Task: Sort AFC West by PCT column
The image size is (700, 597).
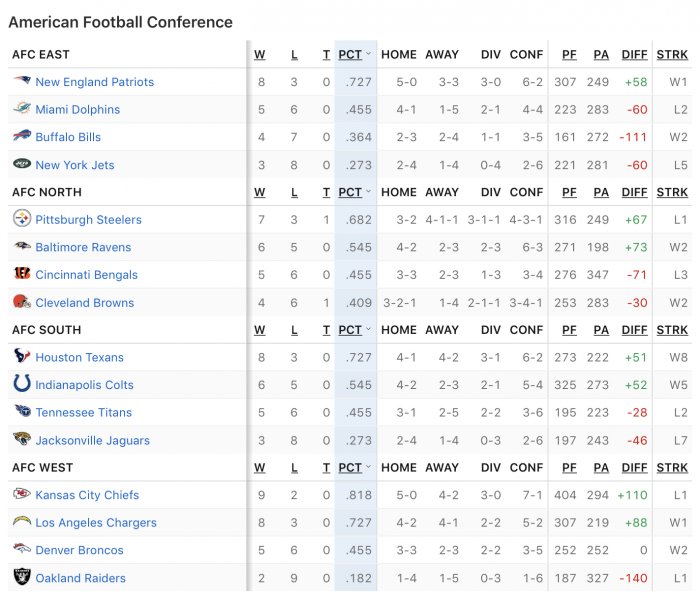Action: click(x=353, y=467)
